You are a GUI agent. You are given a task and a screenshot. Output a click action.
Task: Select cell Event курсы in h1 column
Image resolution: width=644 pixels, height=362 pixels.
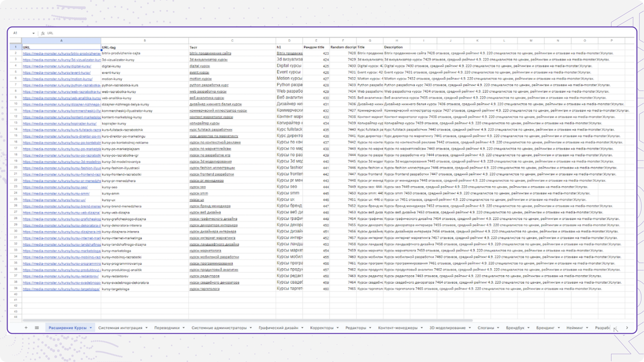(x=289, y=72)
